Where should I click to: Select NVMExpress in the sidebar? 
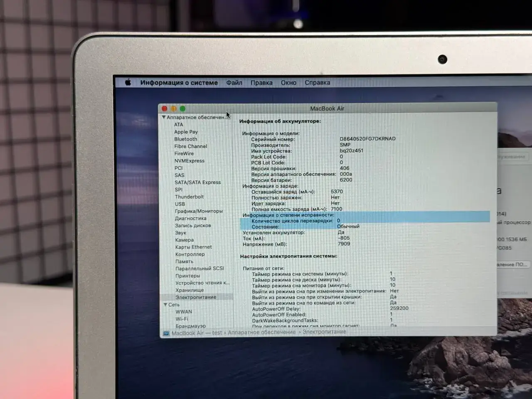pos(190,161)
